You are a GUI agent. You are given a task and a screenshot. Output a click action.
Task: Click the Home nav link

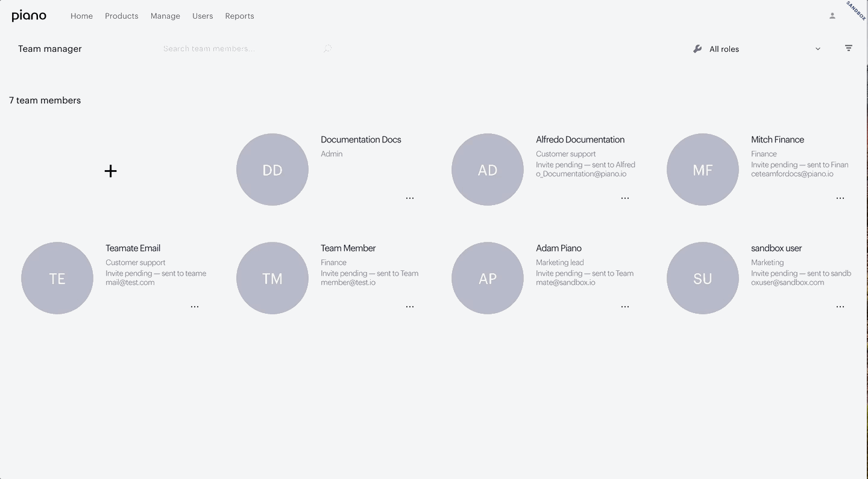coord(81,16)
